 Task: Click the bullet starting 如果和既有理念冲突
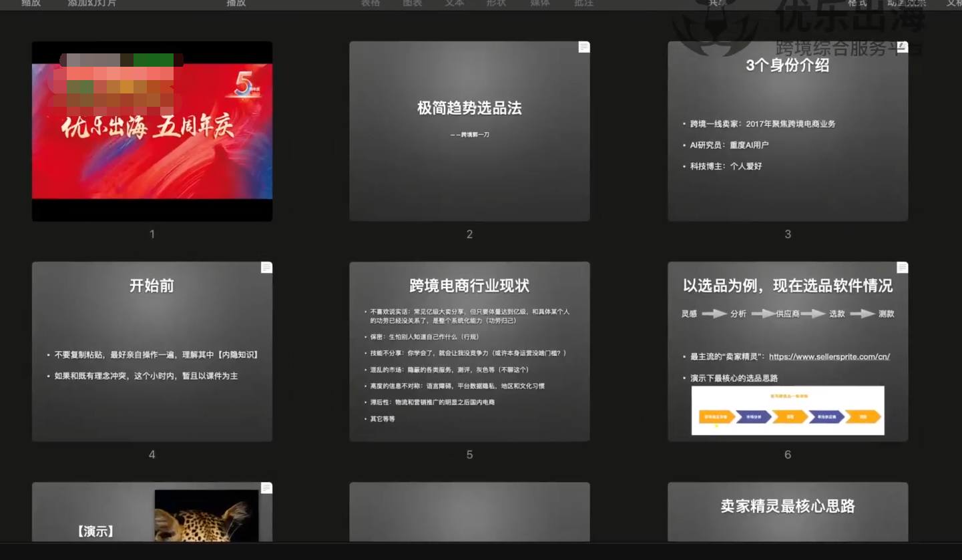146,376
